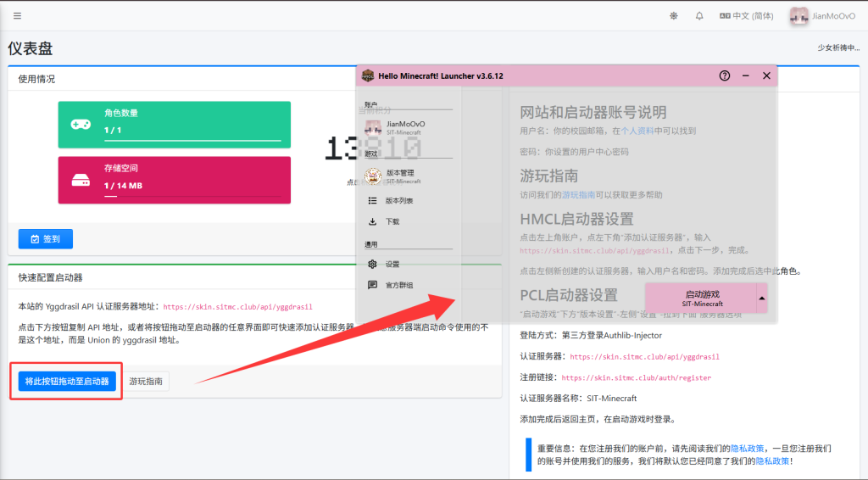The height and width of the screenshot is (480, 868).
Task: Open 版本管理 in HMCL sidebar
Action: pos(407,176)
